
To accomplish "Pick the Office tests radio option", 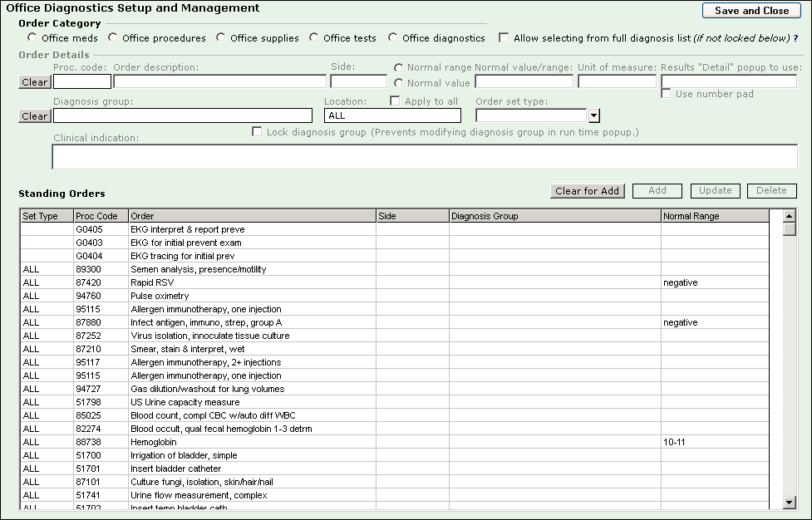I will click(314, 37).
